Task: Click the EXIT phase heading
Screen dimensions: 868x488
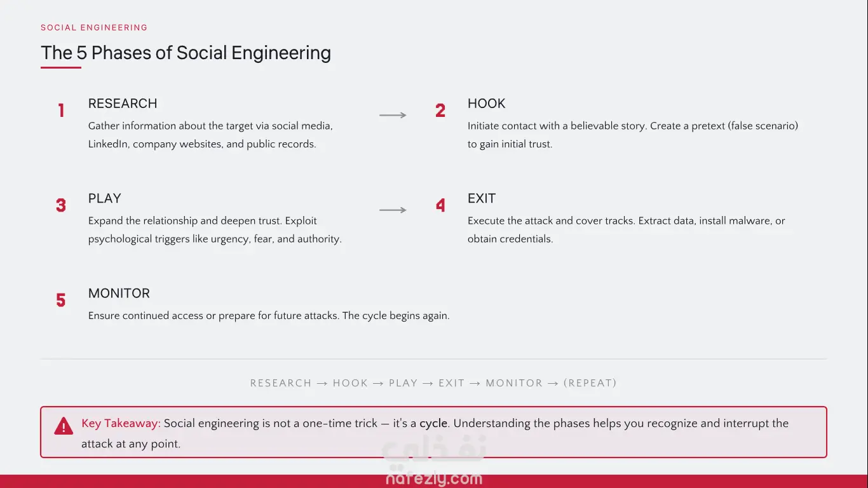Action: [x=482, y=198]
